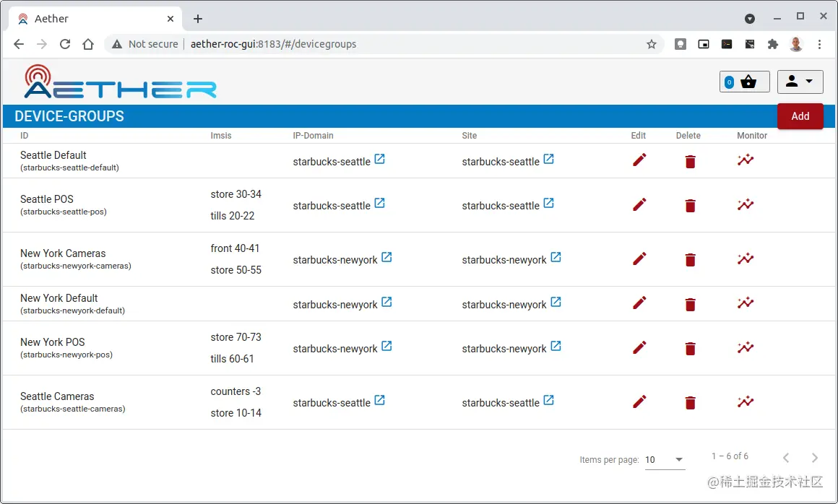The height and width of the screenshot is (504, 838).
Task: Go back in browser history
Action: [19, 44]
